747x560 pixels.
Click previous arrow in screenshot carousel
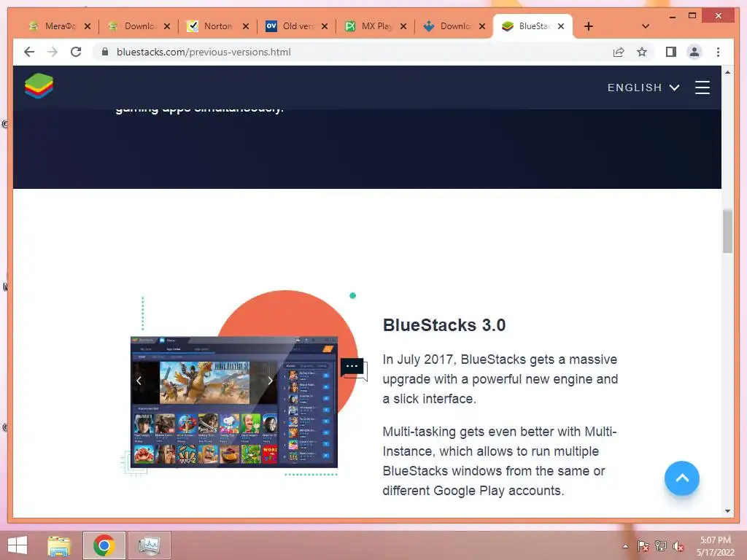tap(139, 381)
